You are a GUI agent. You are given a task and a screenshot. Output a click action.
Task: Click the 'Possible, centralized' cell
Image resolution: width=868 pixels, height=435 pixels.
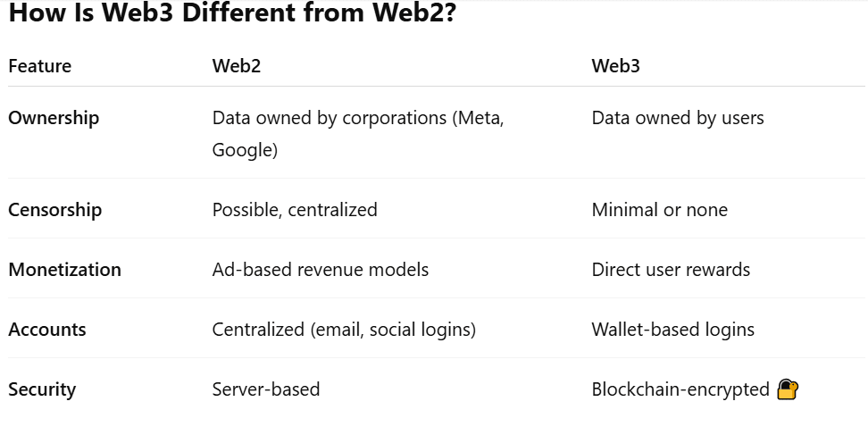pyautogui.click(x=295, y=210)
